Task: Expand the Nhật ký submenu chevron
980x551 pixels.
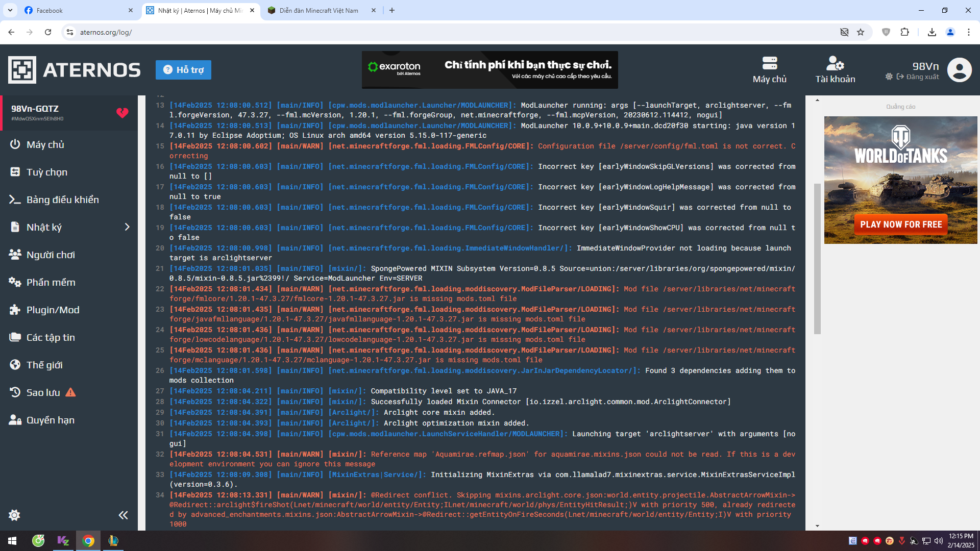Action: [x=127, y=227]
